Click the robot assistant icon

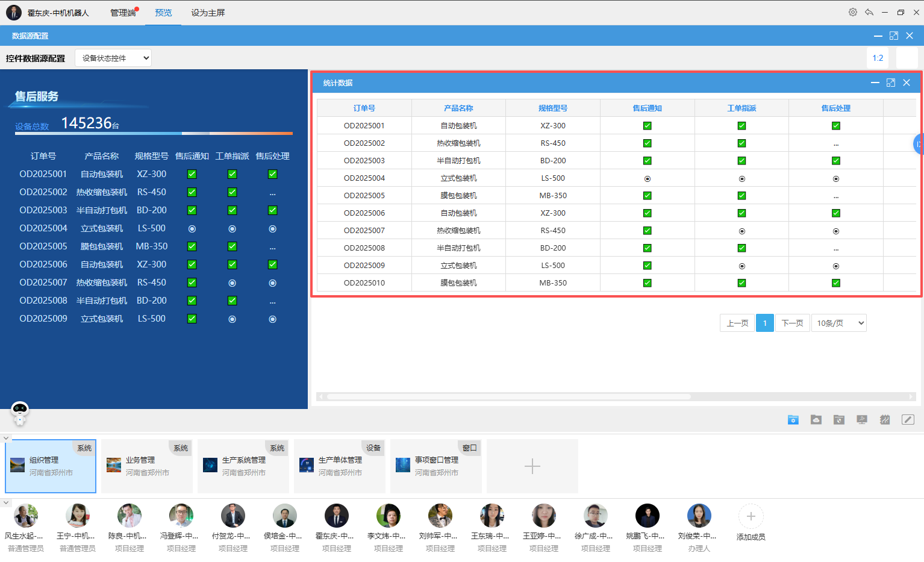[20, 413]
